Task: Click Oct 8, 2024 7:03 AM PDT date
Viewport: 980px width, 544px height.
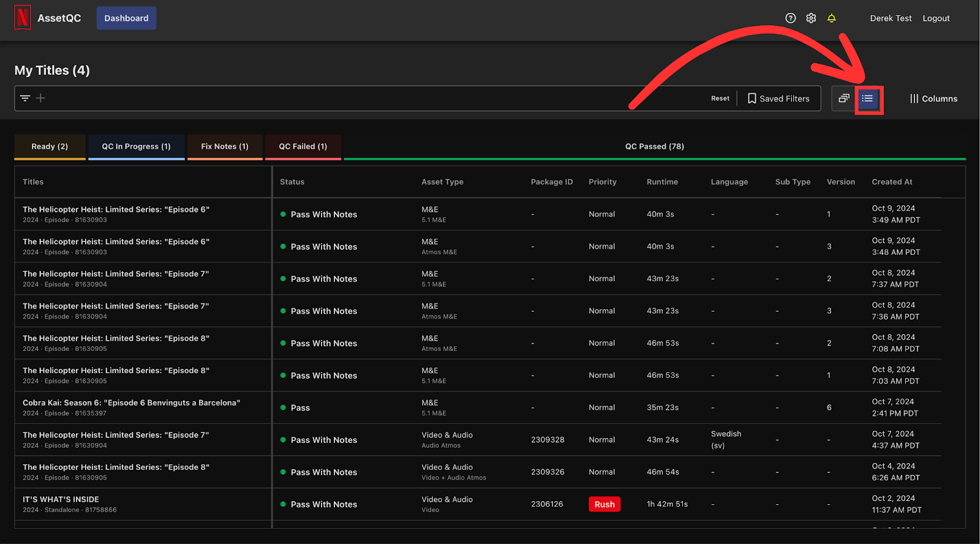Action: (895, 376)
